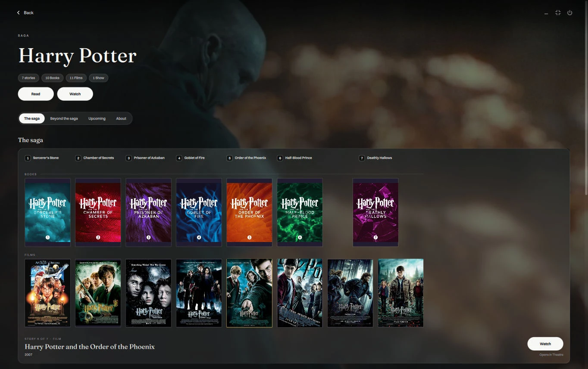
Task: Select Deathly Hallows poster with trio running in forest
Action: pyautogui.click(x=350, y=293)
